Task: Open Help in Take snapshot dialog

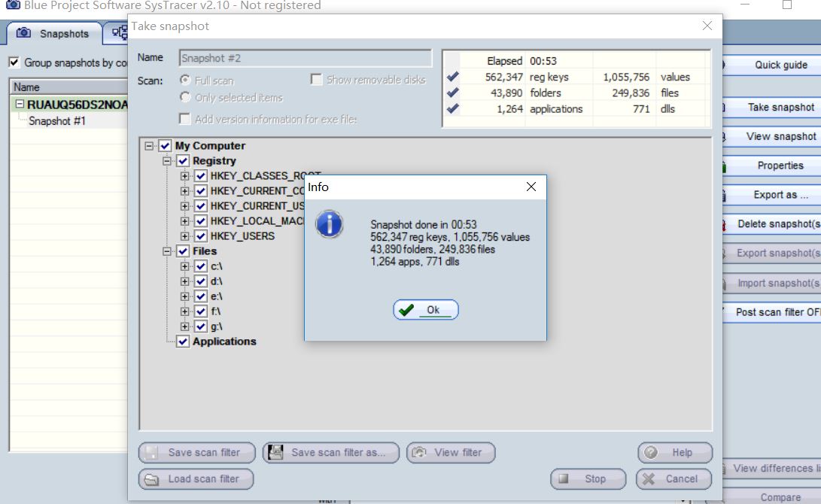Action: click(675, 453)
